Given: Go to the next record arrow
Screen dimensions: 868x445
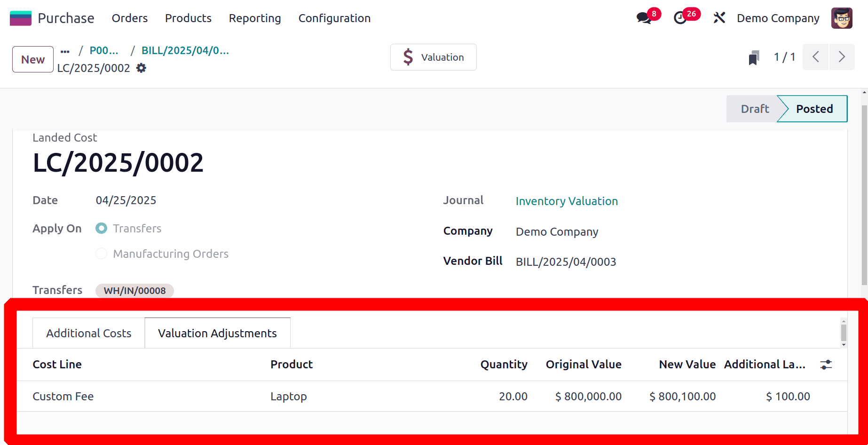Looking at the screenshot, I should (x=842, y=57).
